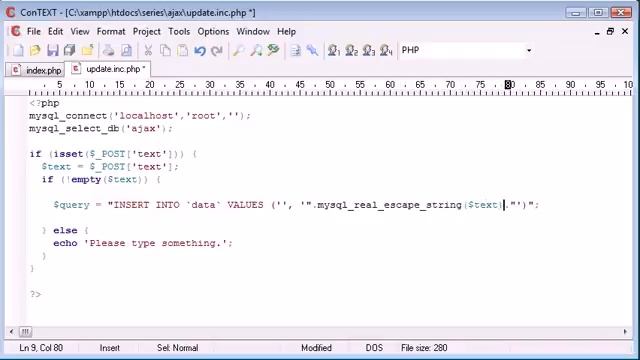
Task: Click the mysql_select_db('ajax') line
Action: point(101,129)
